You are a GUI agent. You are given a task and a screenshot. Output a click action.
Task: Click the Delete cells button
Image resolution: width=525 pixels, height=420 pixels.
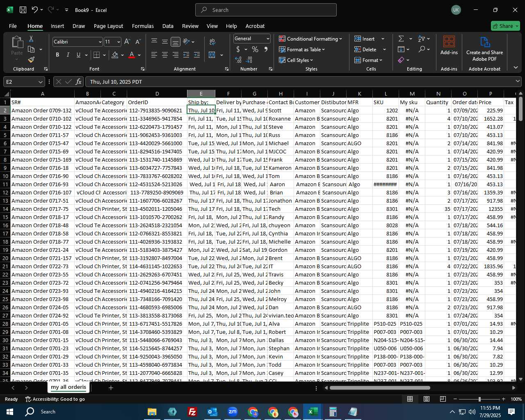366,49
